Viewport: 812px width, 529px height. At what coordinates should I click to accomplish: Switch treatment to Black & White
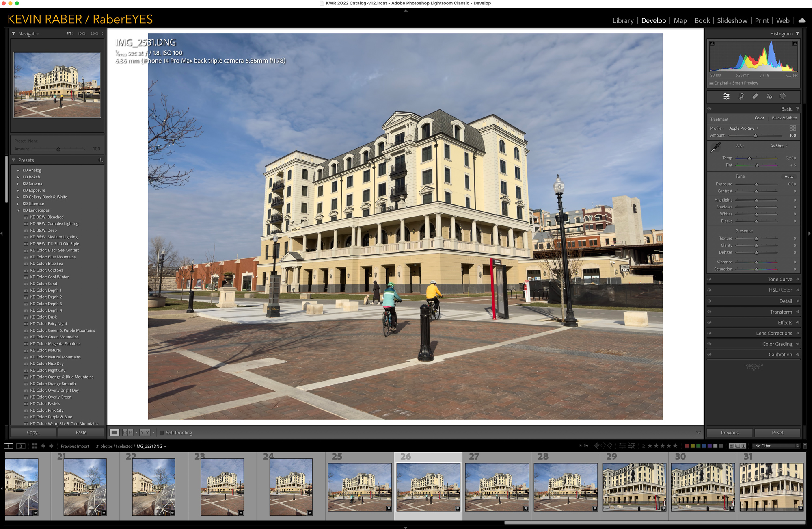(x=784, y=118)
